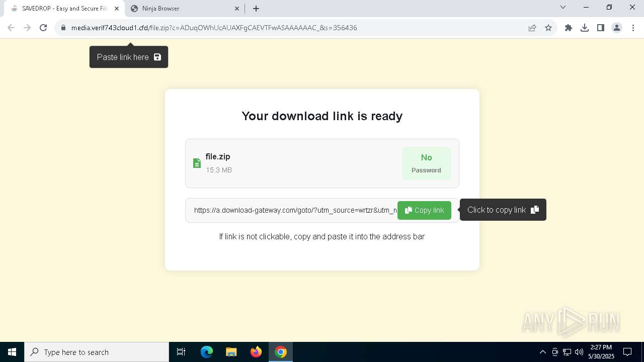Viewport: 644px width, 362px height.
Task: Click the green Copy link button
Action: pos(424,210)
